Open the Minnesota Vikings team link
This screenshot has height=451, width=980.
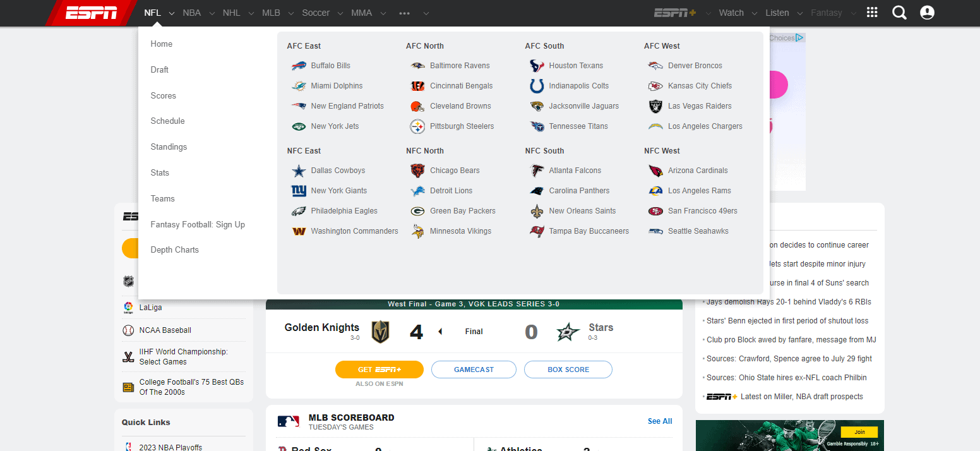(x=460, y=231)
